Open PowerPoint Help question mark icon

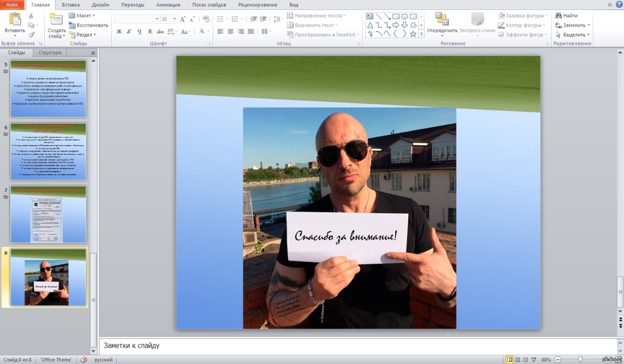point(618,5)
